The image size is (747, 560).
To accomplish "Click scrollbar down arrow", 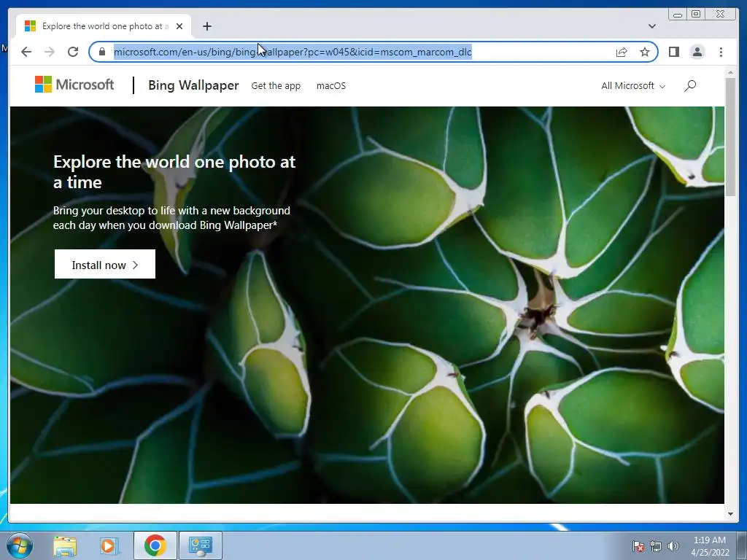I will pos(730,514).
